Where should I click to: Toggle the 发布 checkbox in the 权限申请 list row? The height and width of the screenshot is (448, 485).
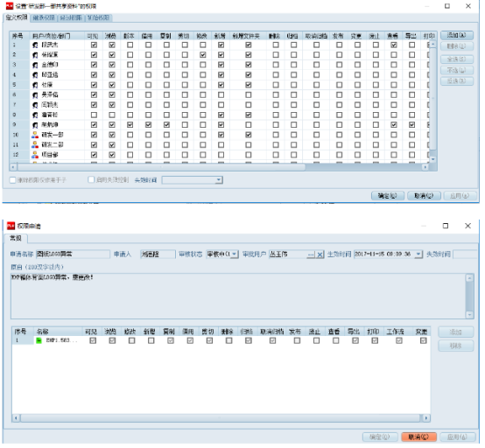pyautogui.click(x=297, y=340)
